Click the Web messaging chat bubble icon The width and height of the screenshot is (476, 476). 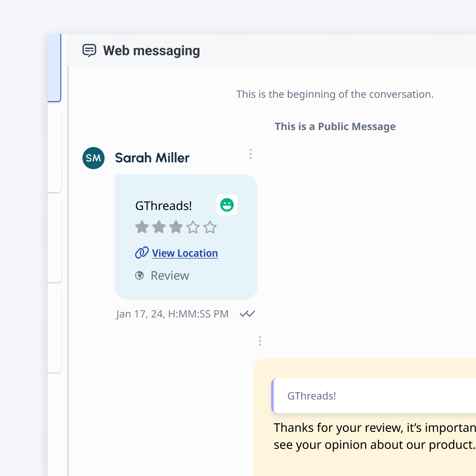point(89,51)
